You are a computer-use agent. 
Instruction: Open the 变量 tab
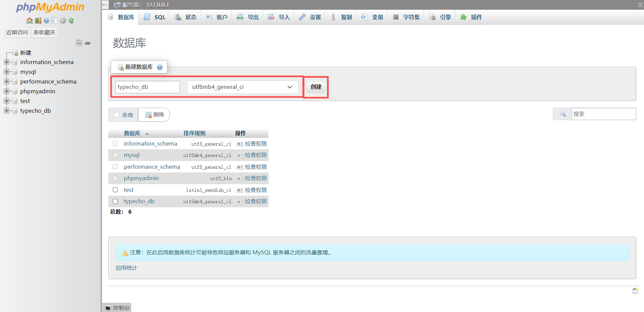click(x=372, y=17)
